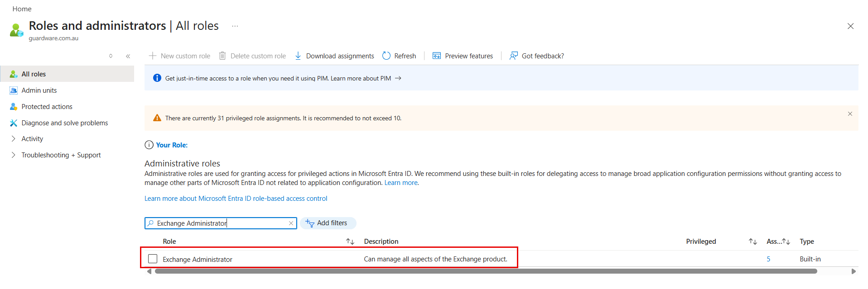This screenshot has width=868, height=289.
Task: Dismiss the privileged role assignments warning
Action: coord(850,114)
